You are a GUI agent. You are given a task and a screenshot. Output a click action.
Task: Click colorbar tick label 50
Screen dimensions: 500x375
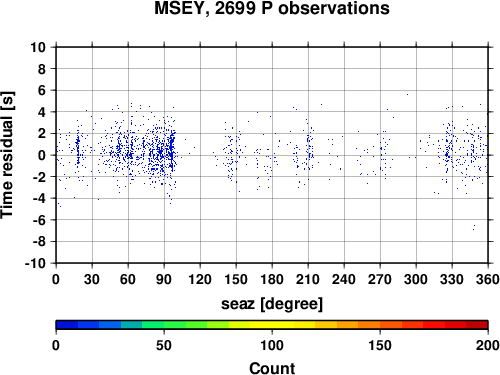[164, 345]
